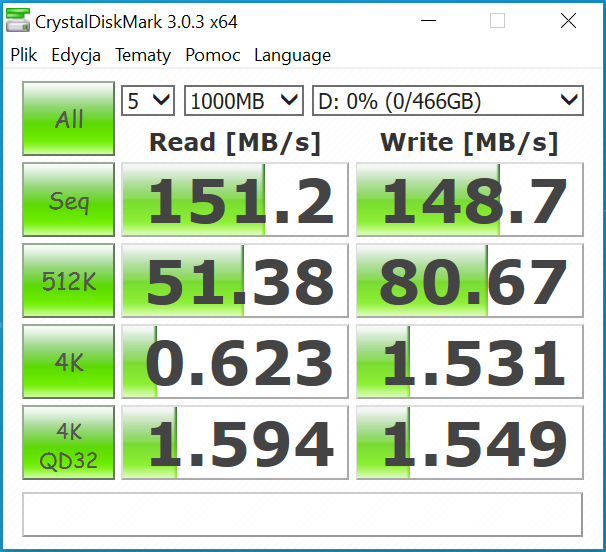Open the Pomoc menu
Image resolution: width=606 pixels, height=552 pixels.
213,55
